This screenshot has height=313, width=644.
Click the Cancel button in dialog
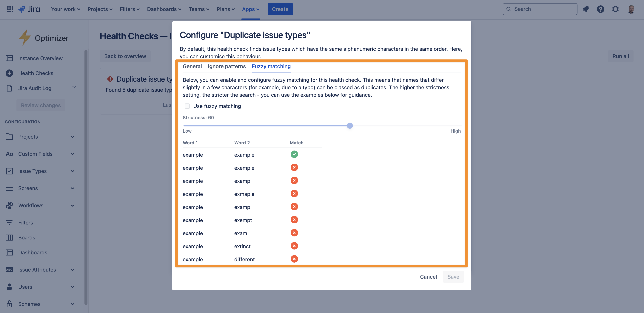pyautogui.click(x=428, y=277)
